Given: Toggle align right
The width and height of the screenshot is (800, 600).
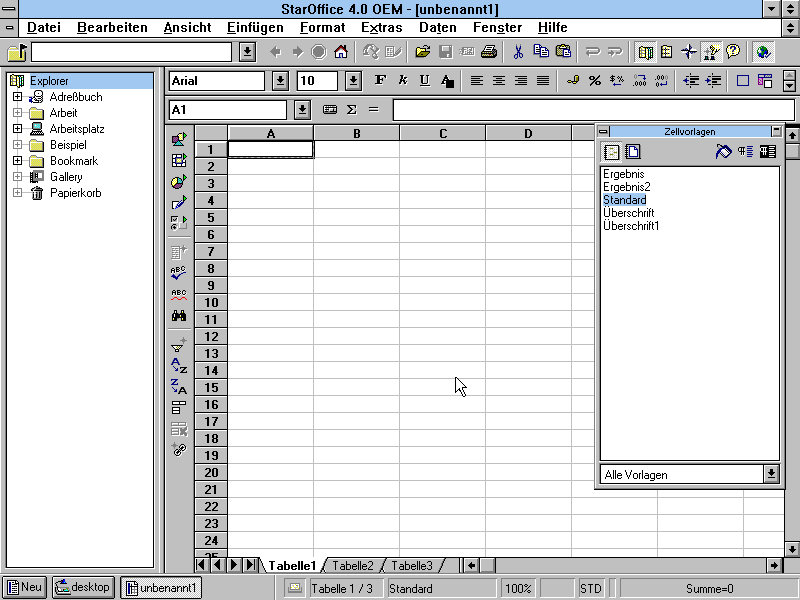Looking at the screenshot, I should 521,81.
